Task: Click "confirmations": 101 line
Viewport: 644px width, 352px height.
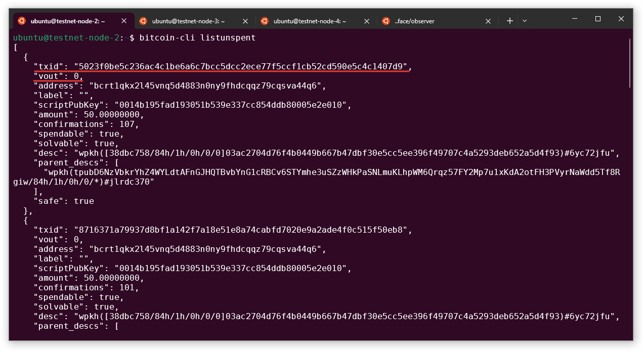Action: [86, 287]
